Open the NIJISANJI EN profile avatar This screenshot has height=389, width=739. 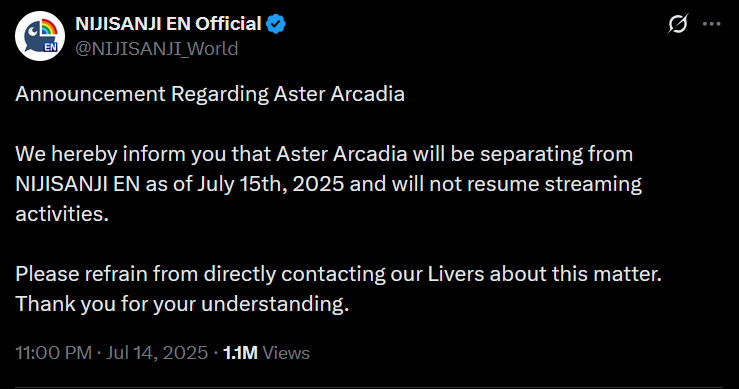(x=40, y=36)
